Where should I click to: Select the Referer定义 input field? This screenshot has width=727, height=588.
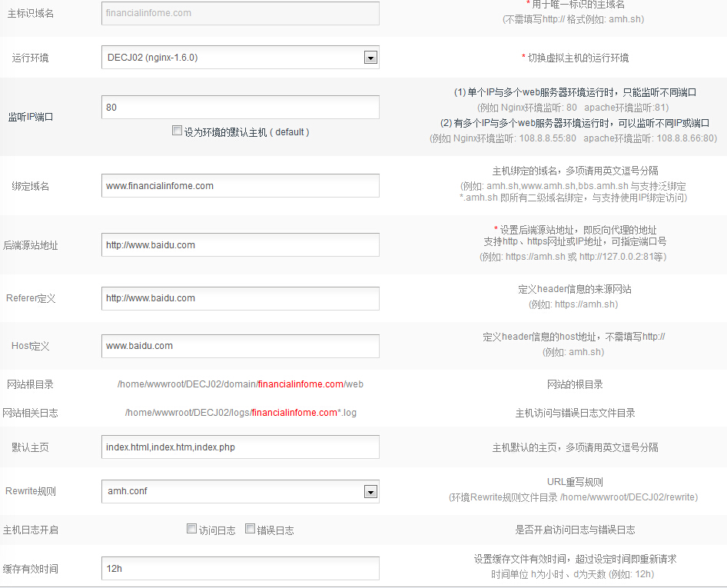(240, 298)
